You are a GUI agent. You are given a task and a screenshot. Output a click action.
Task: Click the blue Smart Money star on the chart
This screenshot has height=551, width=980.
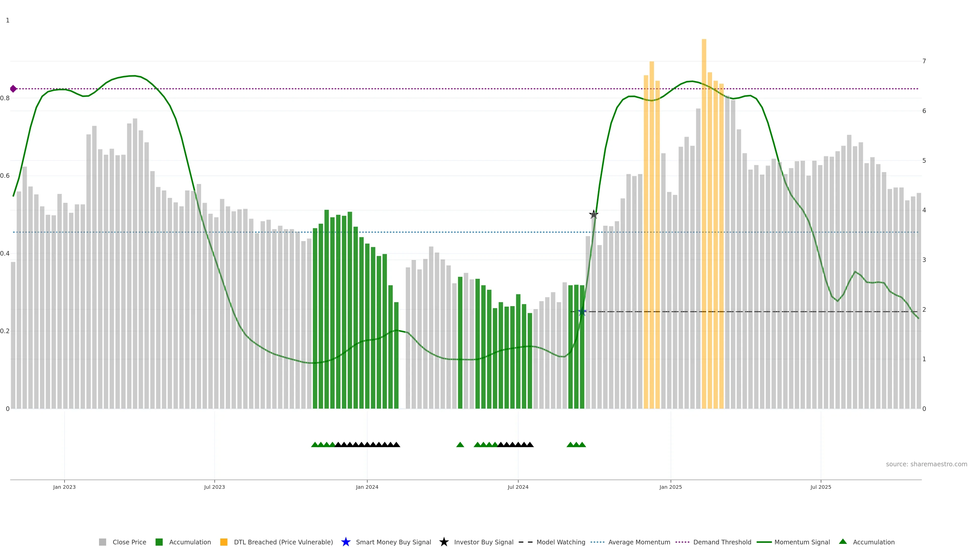pyautogui.click(x=582, y=312)
